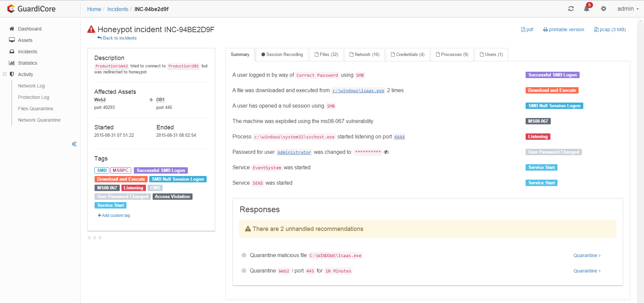The width and height of the screenshot is (644, 303).
Task: Collapse the Activity tree in sidebar
Action: (x=5, y=74)
